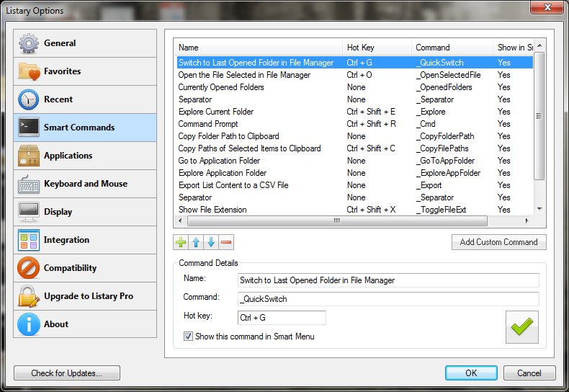Screen dimensions: 569x392
Task: Open Favorites folder heart section
Action: (x=84, y=71)
